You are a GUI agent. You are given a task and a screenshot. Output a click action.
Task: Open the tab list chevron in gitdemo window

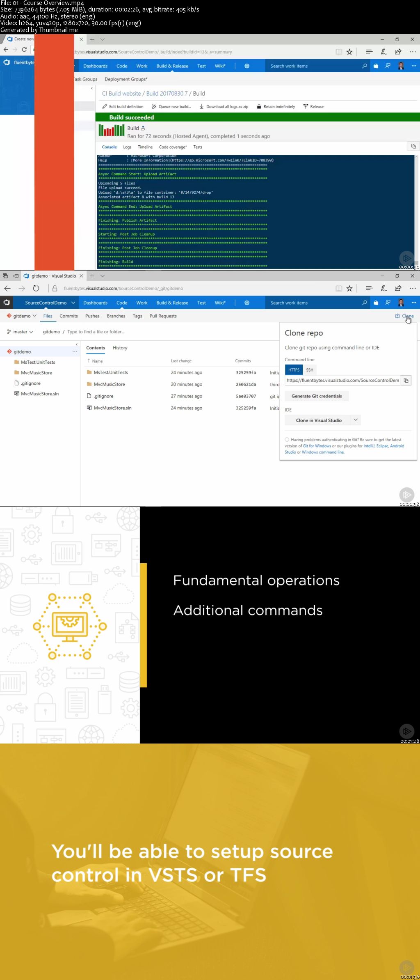[x=103, y=276]
